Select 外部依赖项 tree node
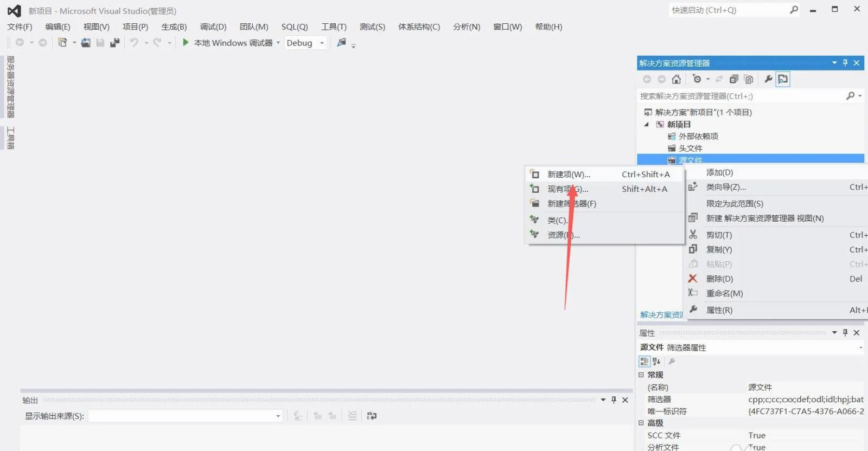868x451 pixels. (698, 136)
